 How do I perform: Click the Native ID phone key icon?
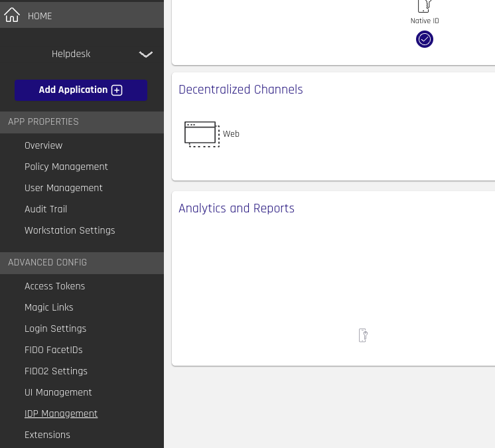pyautogui.click(x=424, y=6)
